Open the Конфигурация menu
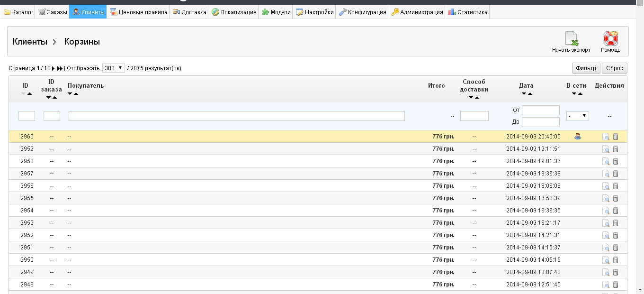 coord(362,12)
